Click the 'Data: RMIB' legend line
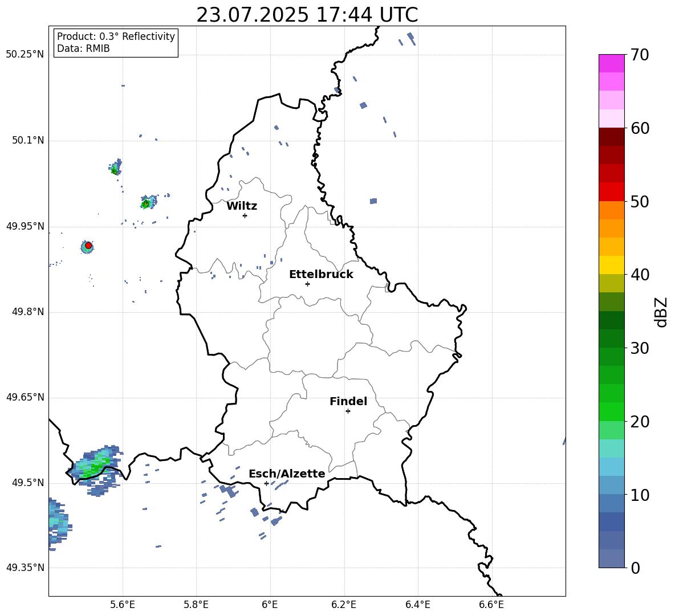This screenshot has height=616, width=675. [83, 48]
